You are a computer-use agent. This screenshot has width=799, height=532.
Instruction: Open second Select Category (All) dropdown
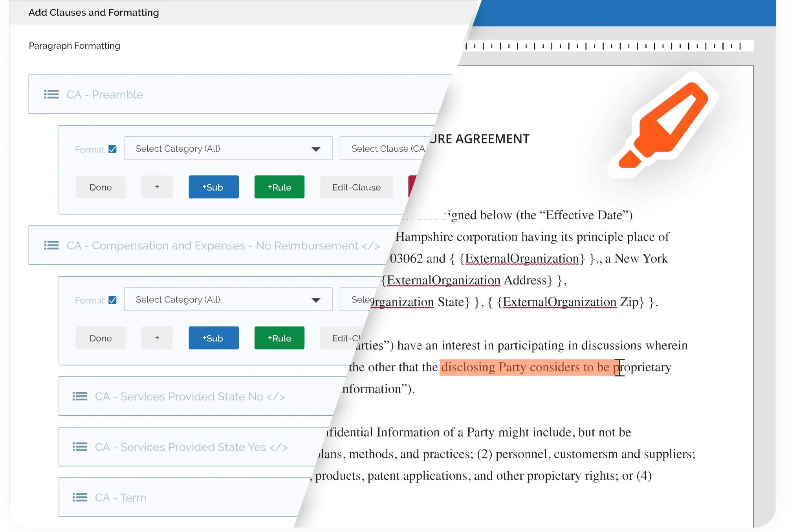228,299
